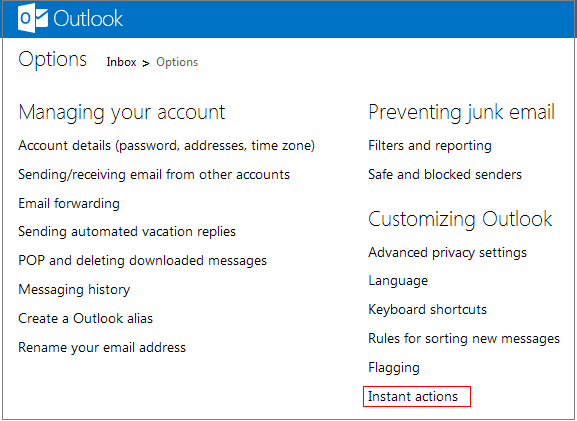Image resolution: width=577 pixels, height=421 pixels.
Task: Open Safe and blocked senders
Action: (445, 174)
